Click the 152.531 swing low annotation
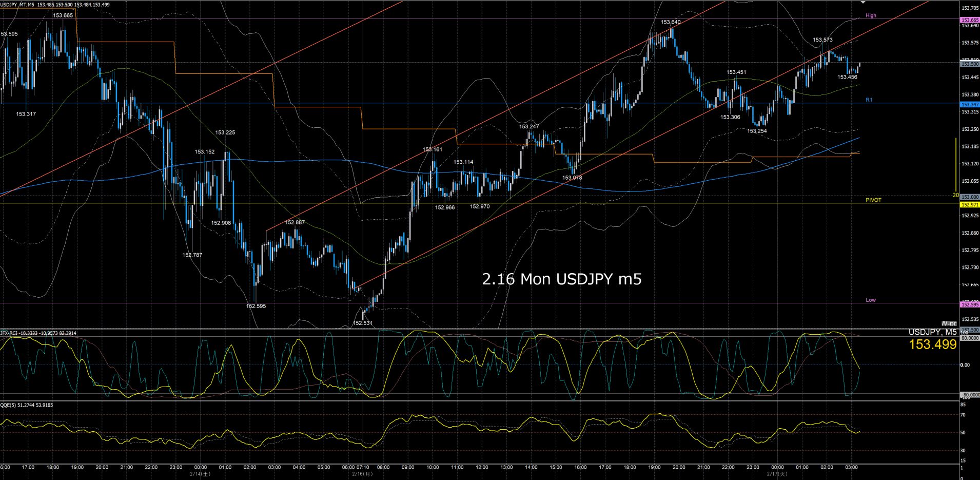Image resolution: width=980 pixels, height=480 pixels. [x=362, y=323]
